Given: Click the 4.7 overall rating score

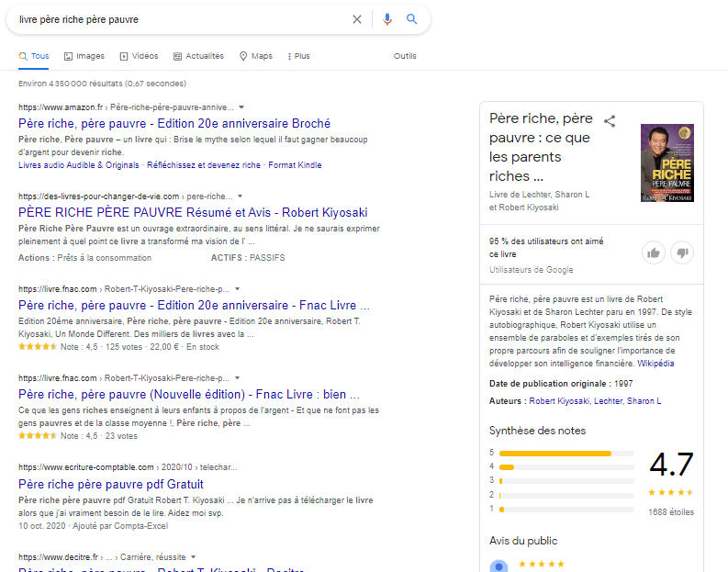Looking at the screenshot, I should click(x=671, y=465).
